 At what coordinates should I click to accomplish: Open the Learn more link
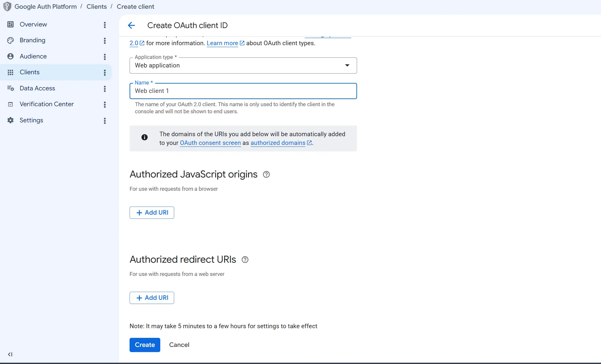coord(222,43)
